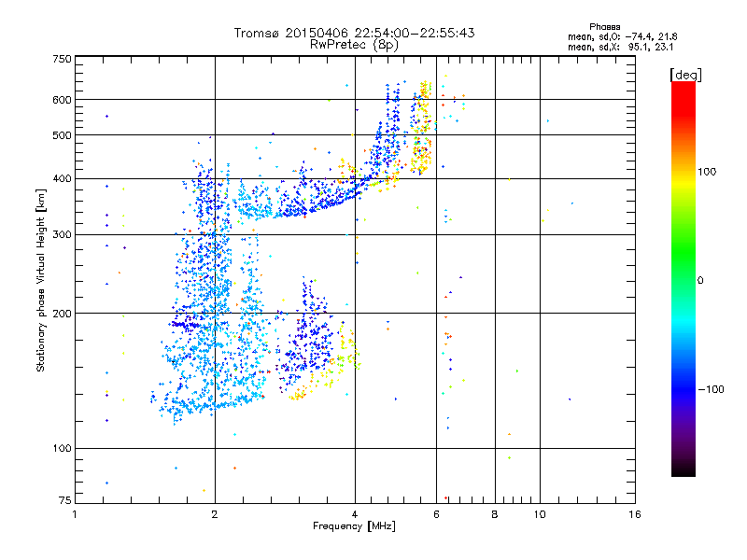
Task: Click the x-axis label 'Frequency [MHz]'
Action: pyautogui.click(x=354, y=526)
